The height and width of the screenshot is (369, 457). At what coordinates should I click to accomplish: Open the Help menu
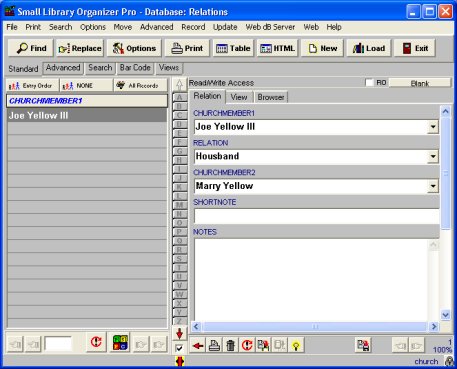tap(334, 27)
